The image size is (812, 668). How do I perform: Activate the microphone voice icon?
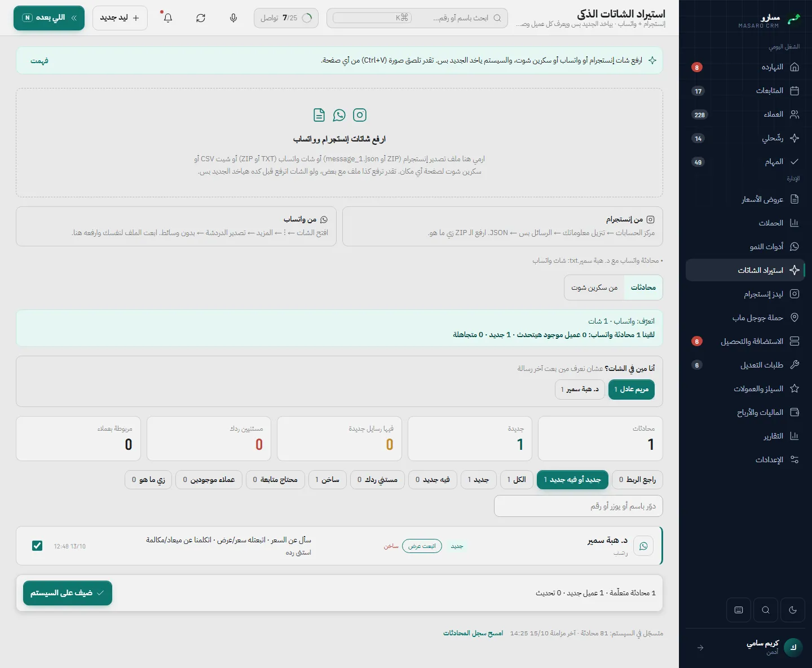click(x=233, y=18)
